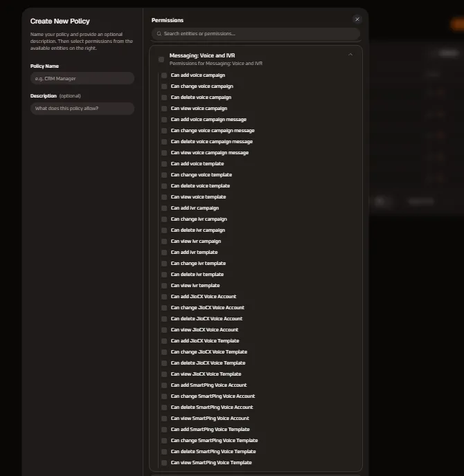Enable 'Can view JioCX Voice Account'
Screen dimensions: 464x476
click(x=164, y=330)
